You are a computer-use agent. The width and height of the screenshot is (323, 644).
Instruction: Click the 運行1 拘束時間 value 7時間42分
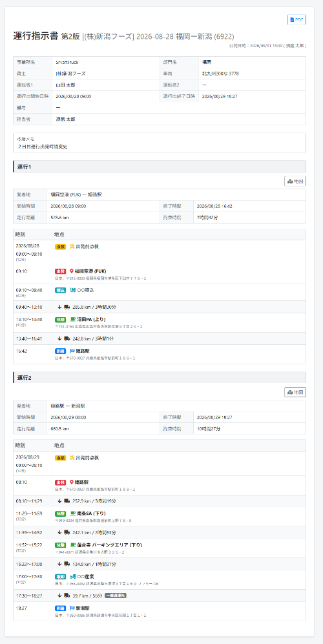tap(207, 217)
